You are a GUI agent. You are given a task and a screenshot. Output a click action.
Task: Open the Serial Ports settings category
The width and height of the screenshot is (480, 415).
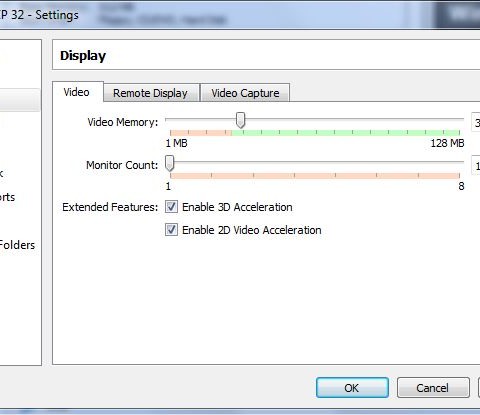8,197
